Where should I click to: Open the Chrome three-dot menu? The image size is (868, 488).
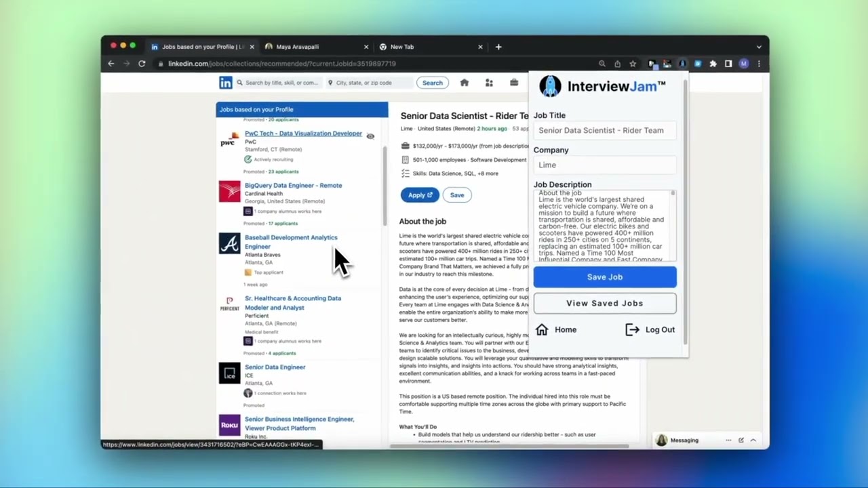[x=759, y=64]
